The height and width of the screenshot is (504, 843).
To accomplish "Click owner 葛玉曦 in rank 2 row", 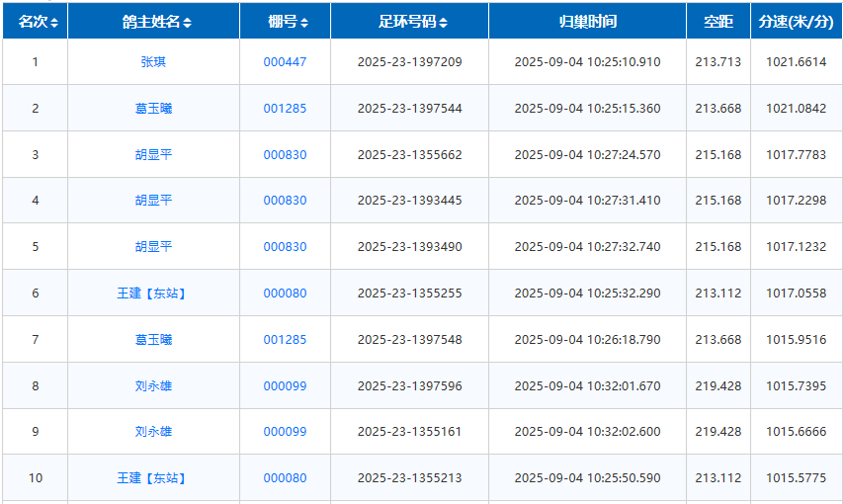I will click(x=153, y=109).
